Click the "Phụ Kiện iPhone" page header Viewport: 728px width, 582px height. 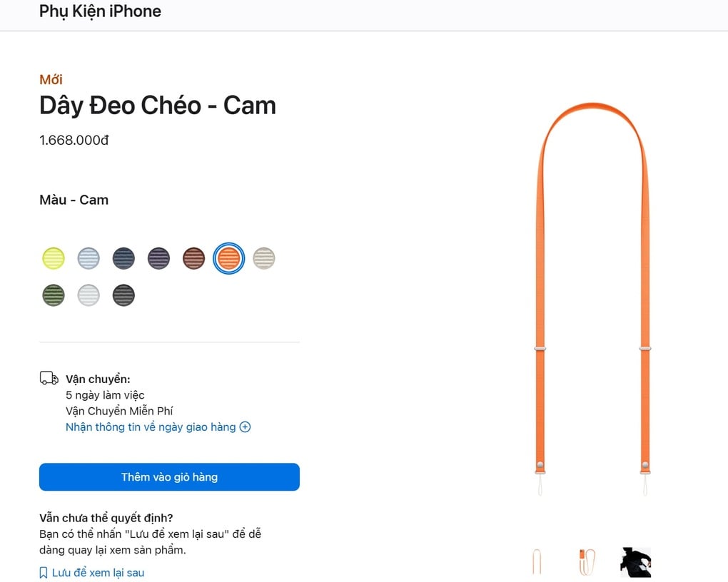pyautogui.click(x=100, y=11)
